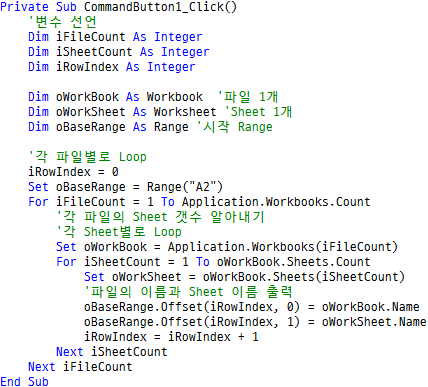The height and width of the screenshot is (387, 428).
Task: Click the '파일 1개' comment
Action: 248,97
